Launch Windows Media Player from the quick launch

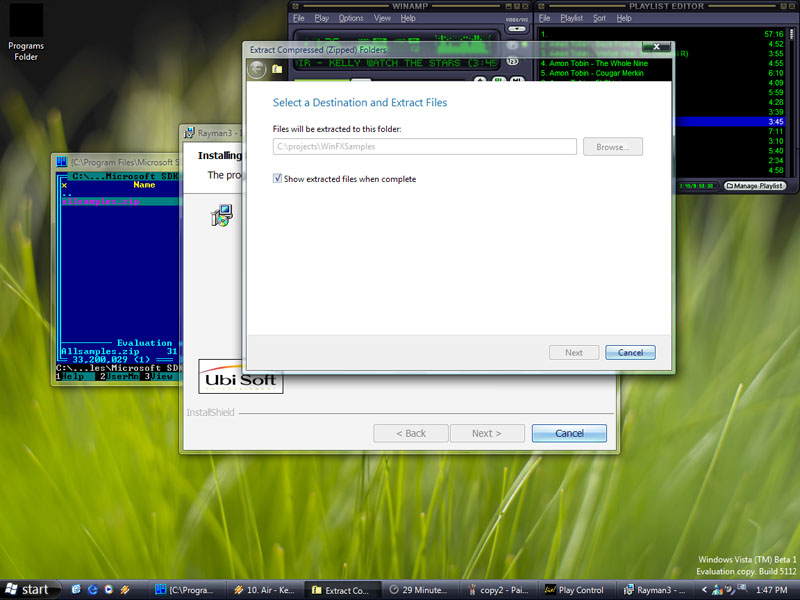109,589
